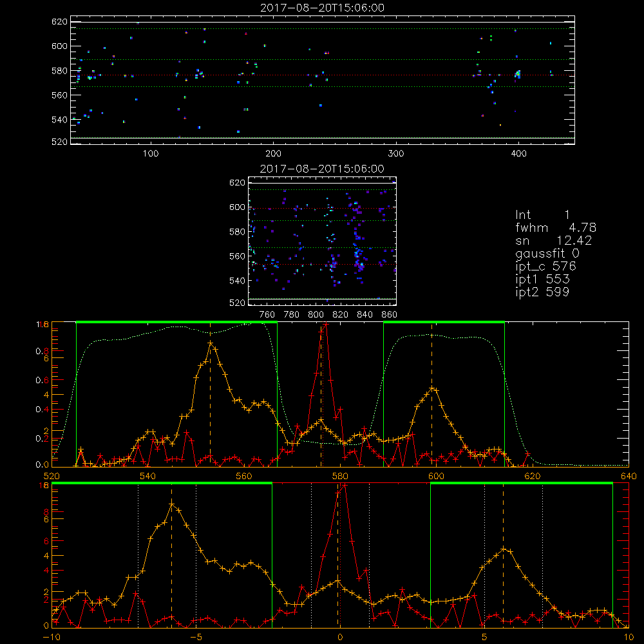
Task: Click y-axis label '560' on the wide top plot
Action: 59,95
